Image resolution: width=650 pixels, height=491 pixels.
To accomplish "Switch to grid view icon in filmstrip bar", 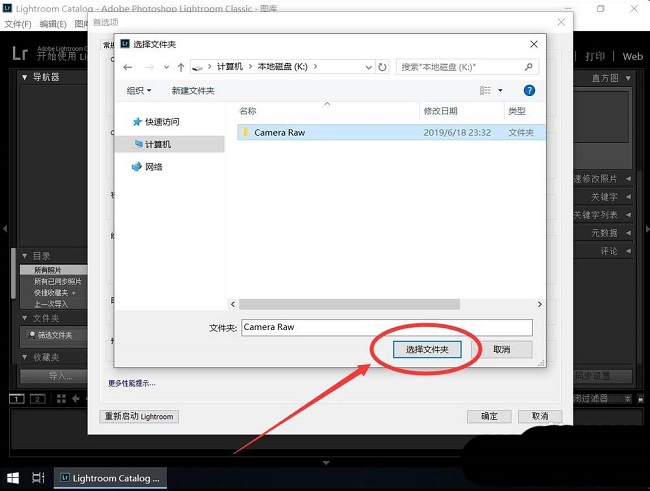I will (61, 399).
